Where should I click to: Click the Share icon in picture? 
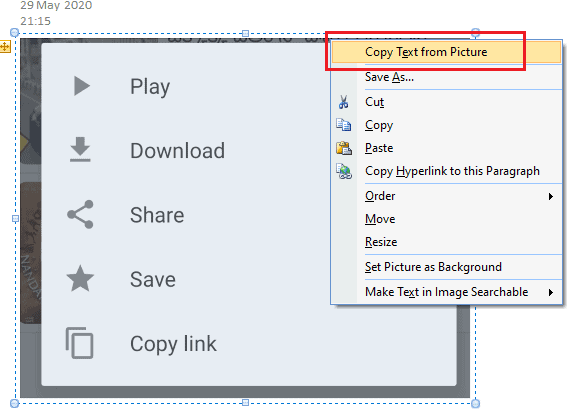80,215
